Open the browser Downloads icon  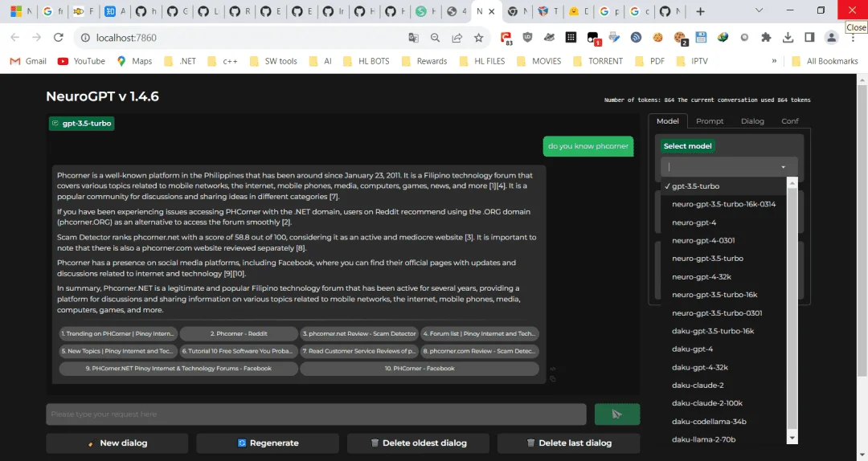click(x=788, y=38)
